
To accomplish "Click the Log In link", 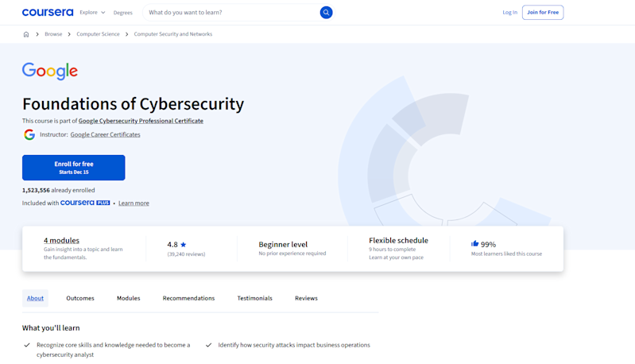I will 510,13.
